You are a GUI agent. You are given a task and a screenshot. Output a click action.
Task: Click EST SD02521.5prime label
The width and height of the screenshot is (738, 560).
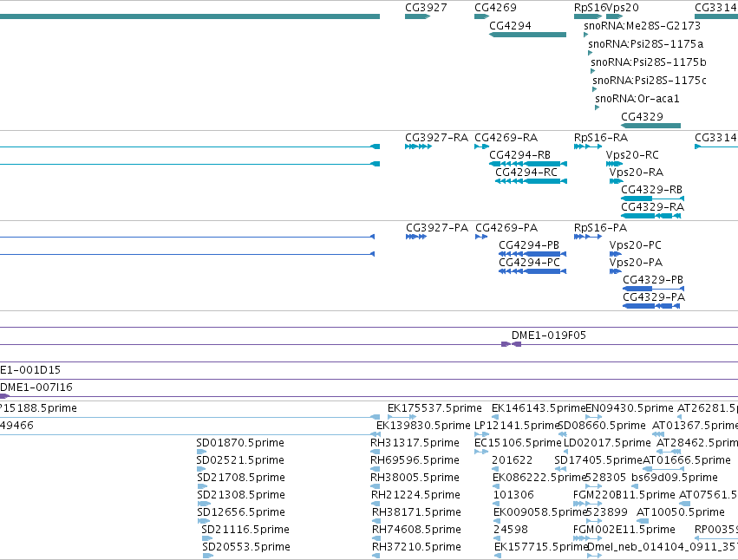pos(240,460)
